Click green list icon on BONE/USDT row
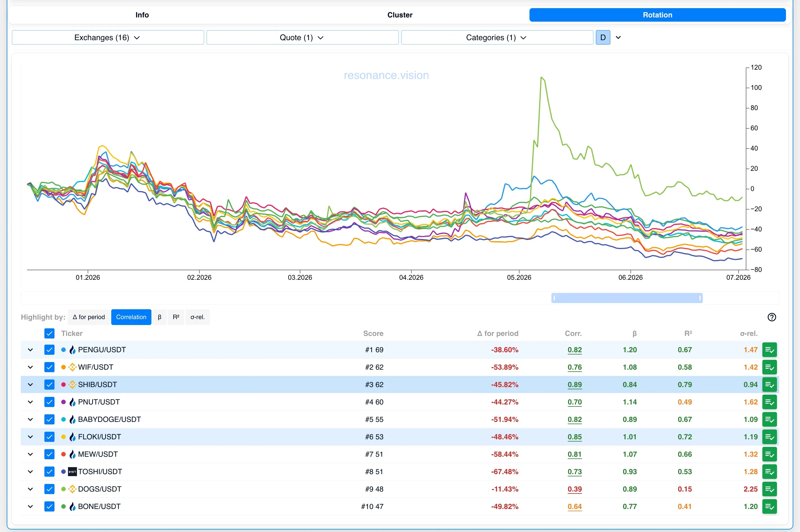 click(769, 506)
